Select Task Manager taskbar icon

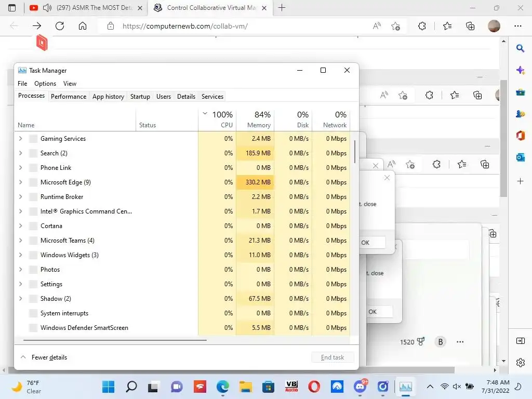(x=406, y=387)
